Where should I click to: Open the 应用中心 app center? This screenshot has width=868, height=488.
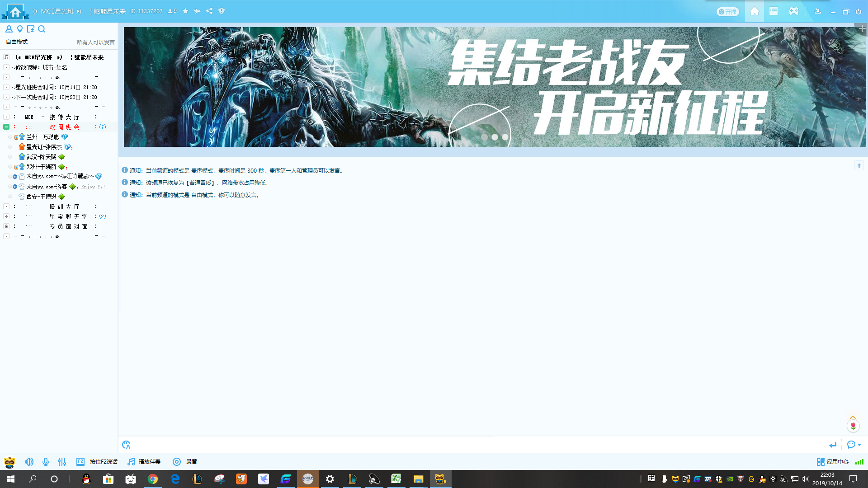pos(833,462)
